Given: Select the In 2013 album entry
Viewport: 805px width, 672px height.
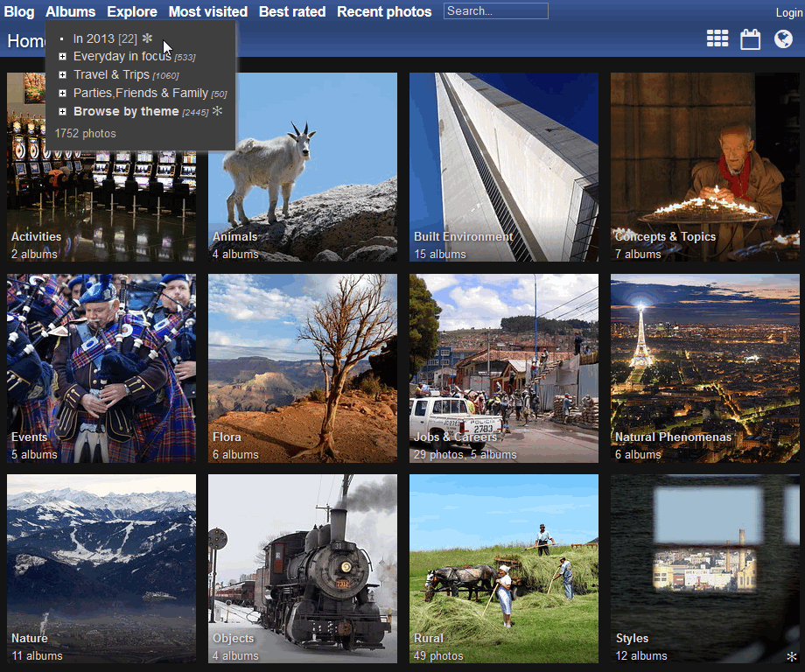Looking at the screenshot, I should [x=94, y=38].
